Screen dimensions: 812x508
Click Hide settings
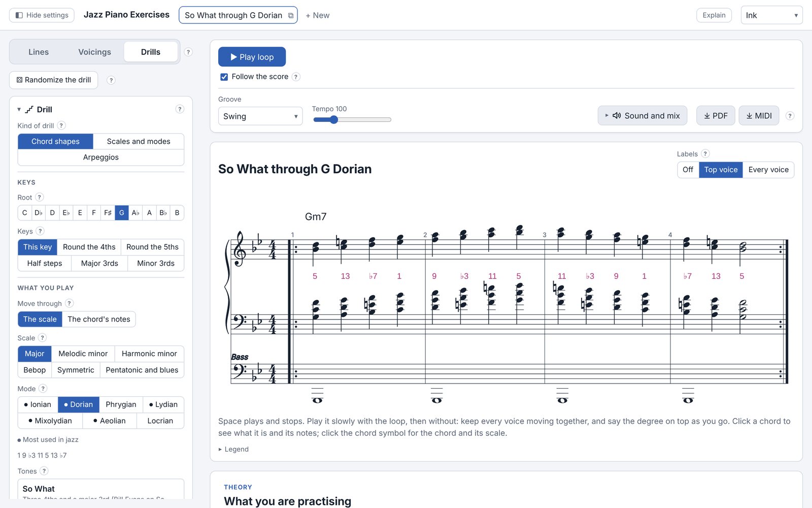point(42,15)
